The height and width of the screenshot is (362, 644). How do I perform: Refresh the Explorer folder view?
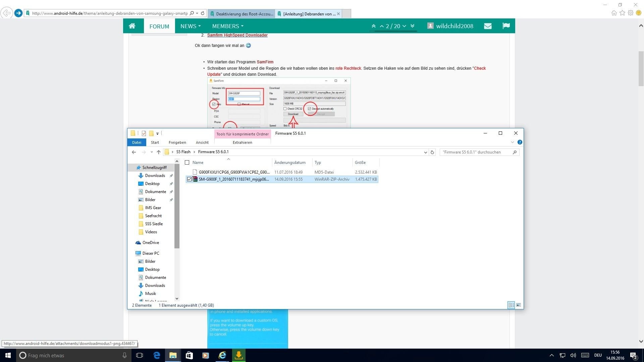432,152
